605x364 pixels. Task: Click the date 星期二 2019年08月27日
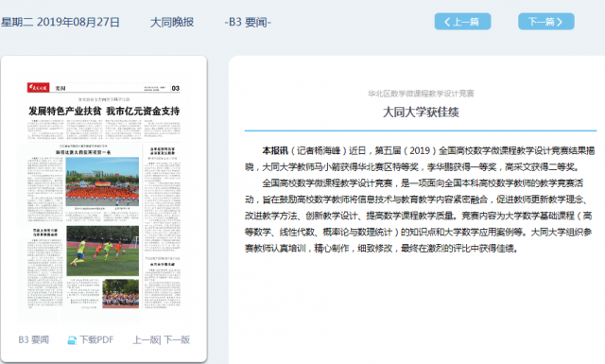click(60, 22)
